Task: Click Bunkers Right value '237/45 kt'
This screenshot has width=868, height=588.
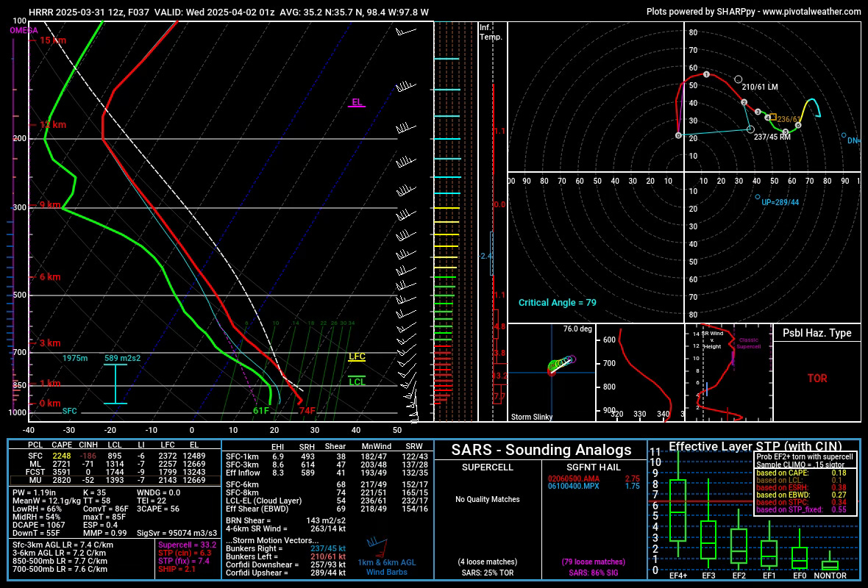Action: coord(328,549)
